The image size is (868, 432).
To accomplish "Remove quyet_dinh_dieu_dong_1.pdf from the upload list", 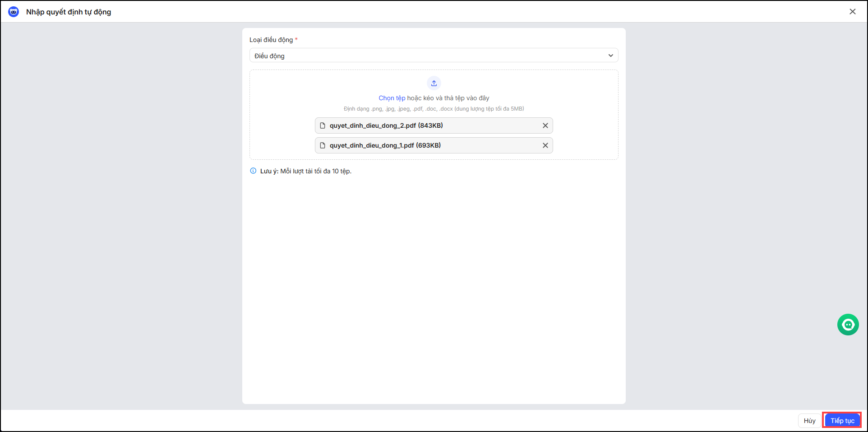I will pyautogui.click(x=545, y=145).
